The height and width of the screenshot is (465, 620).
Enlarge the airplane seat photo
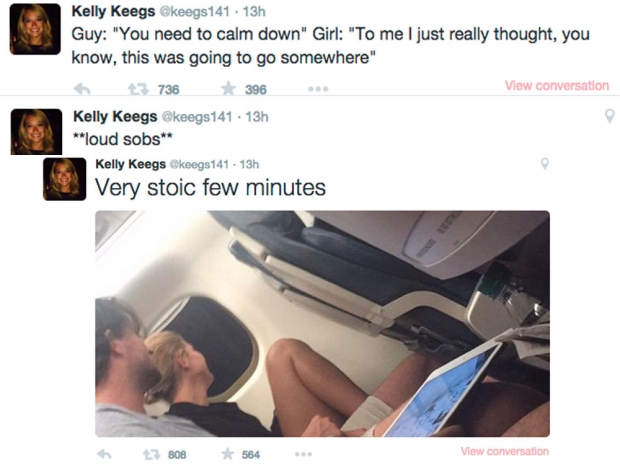(322, 323)
